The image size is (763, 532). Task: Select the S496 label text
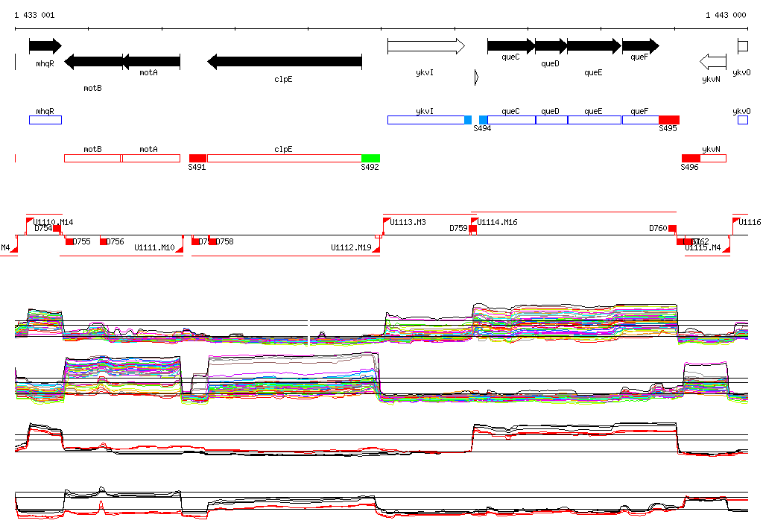coord(689,167)
